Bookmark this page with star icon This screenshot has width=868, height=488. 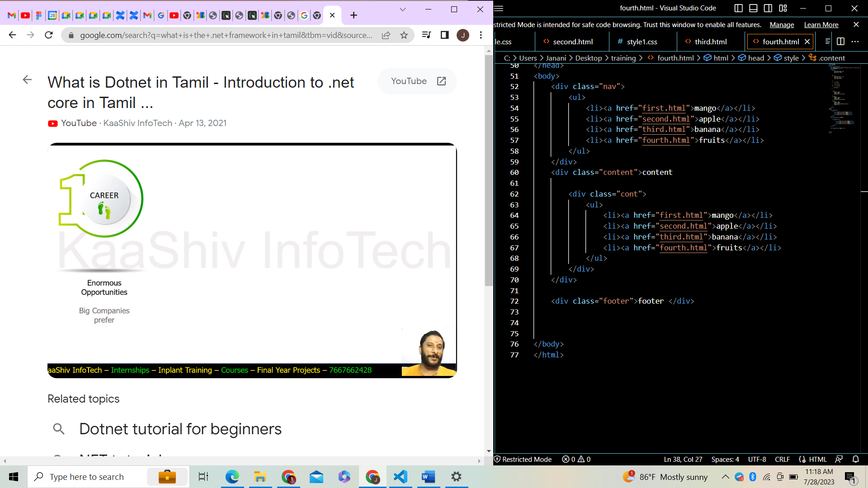click(404, 35)
